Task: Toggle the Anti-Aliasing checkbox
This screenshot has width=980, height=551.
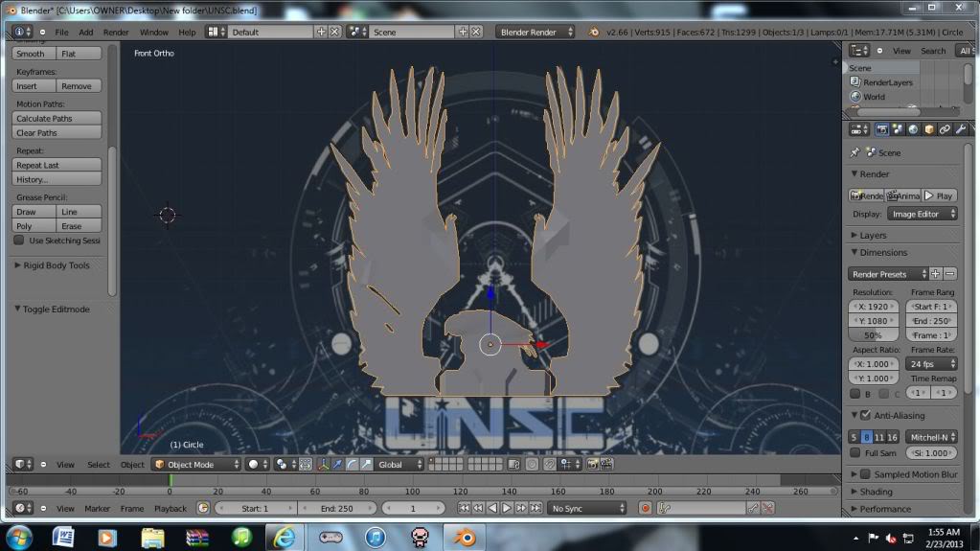Action: point(866,415)
